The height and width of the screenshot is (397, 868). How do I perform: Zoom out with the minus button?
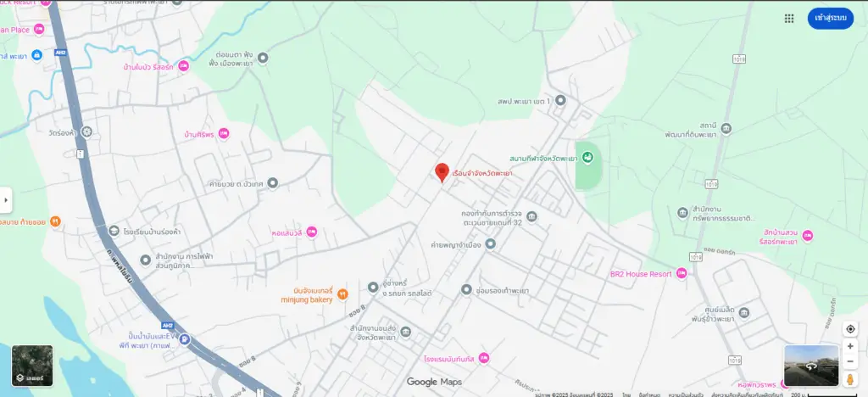(x=850, y=361)
